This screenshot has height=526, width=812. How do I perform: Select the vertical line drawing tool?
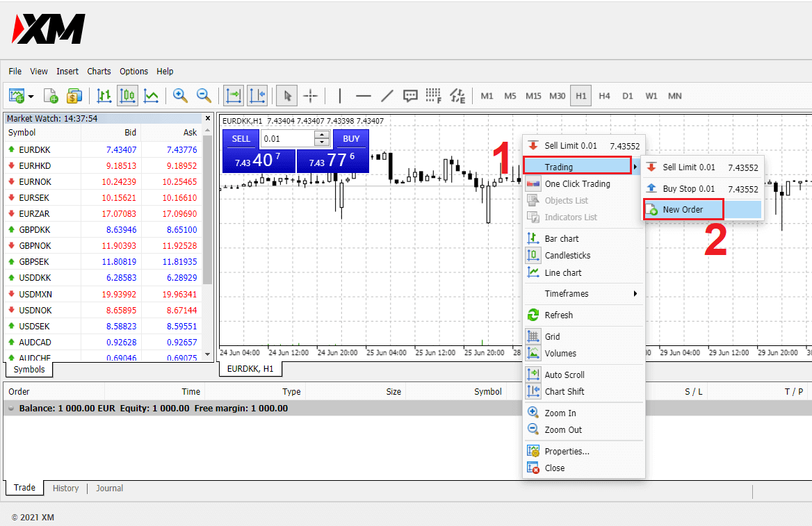[340, 96]
